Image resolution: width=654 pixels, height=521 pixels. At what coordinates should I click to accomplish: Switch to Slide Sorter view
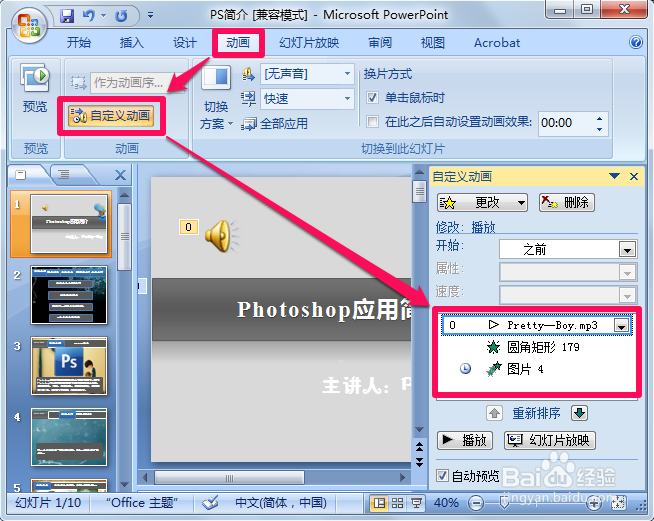[397, 503]
